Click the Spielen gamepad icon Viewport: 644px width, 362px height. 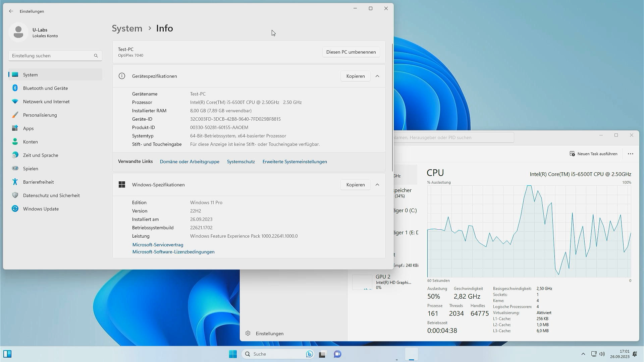click(15, 168)
